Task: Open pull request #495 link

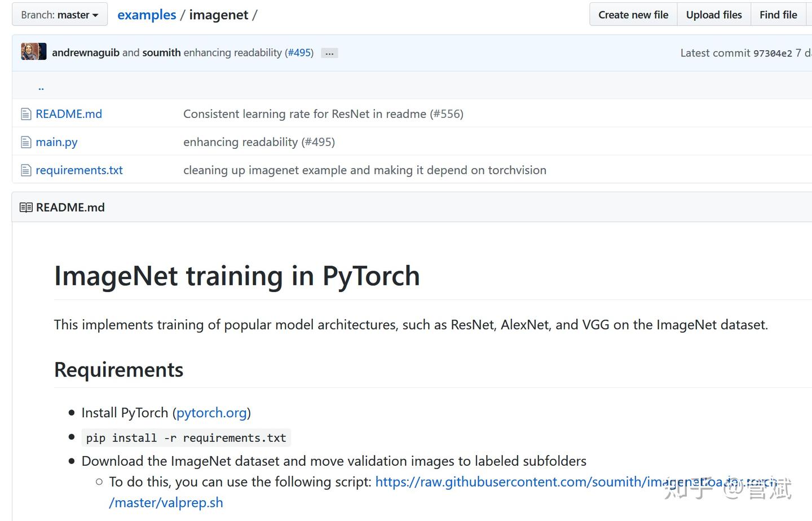Action: [x=299, y=52]
